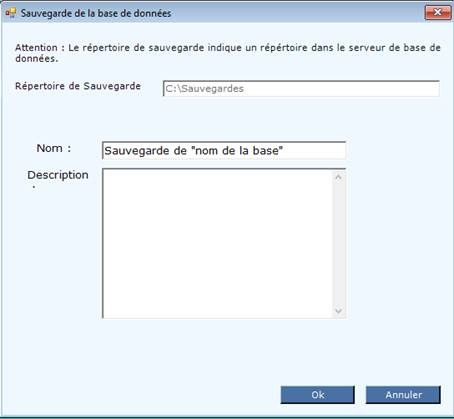Click the 'Description' label

58,175
